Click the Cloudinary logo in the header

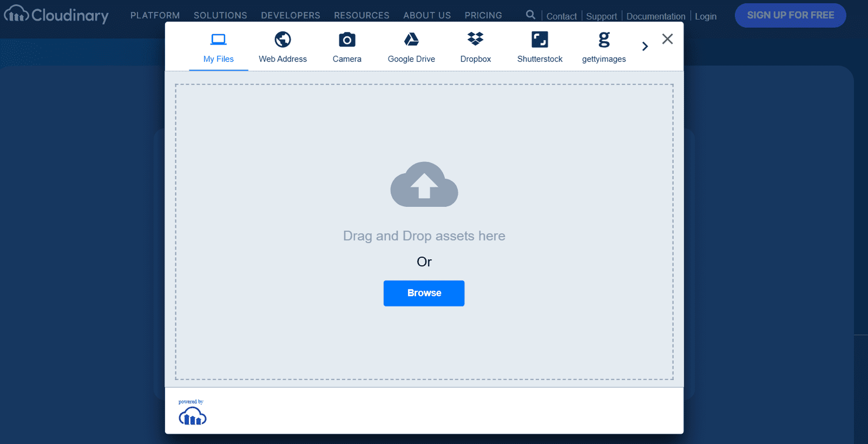point(56,15)
